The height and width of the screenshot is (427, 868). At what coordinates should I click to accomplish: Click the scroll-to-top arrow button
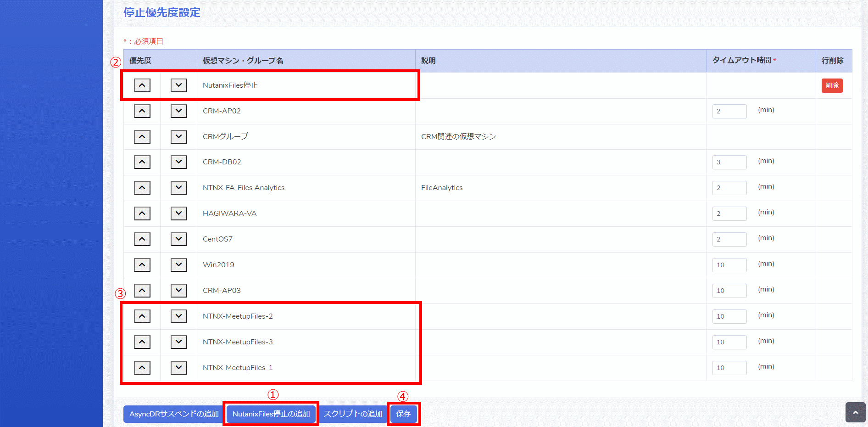(855, 412)
